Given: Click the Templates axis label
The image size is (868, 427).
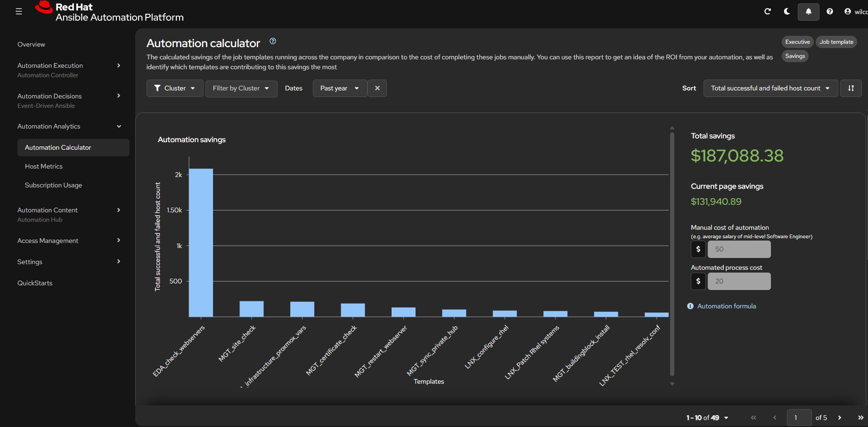Looking at the screenshot, I should [x=429, y=381].
